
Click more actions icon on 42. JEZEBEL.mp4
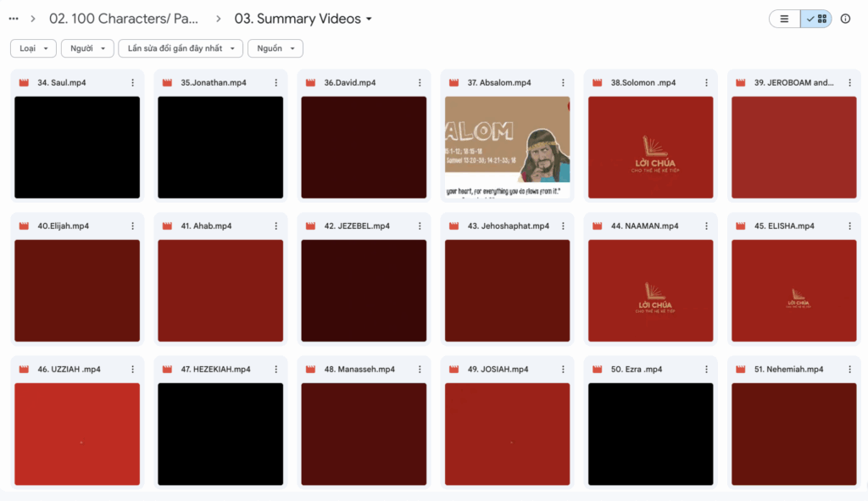(x=420, y=226)
